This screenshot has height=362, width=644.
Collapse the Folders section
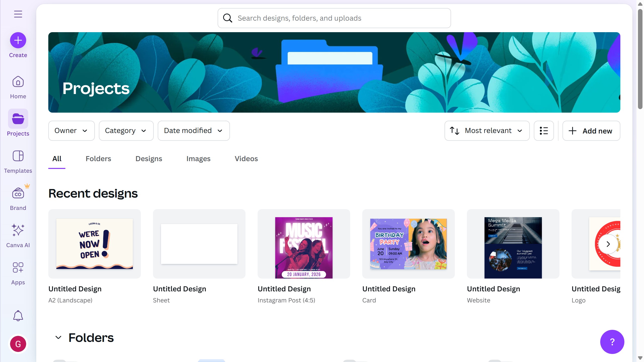58,338
